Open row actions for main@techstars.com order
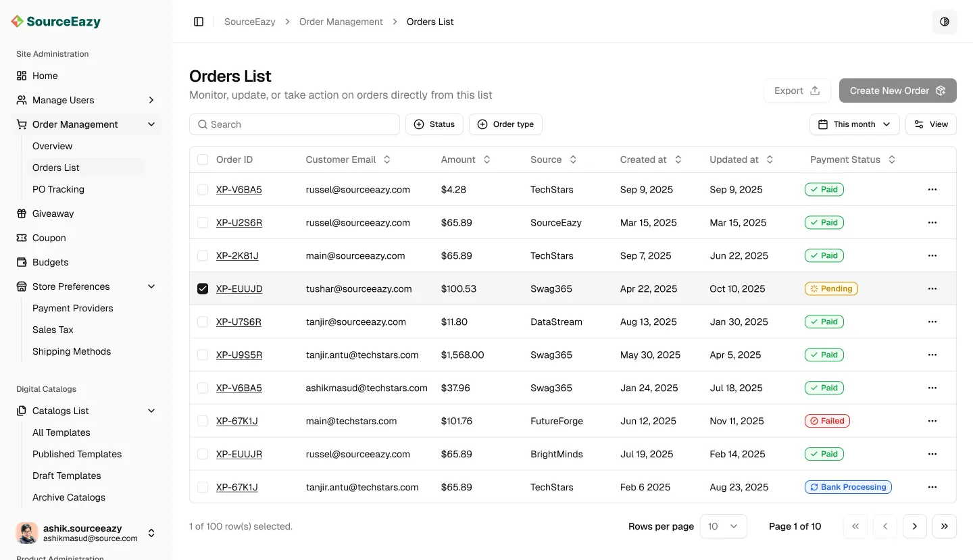Screen dimensions: 973x560 tap(932, 422)
